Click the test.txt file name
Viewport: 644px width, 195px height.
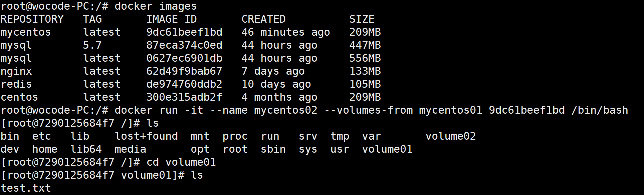(26, 188)
